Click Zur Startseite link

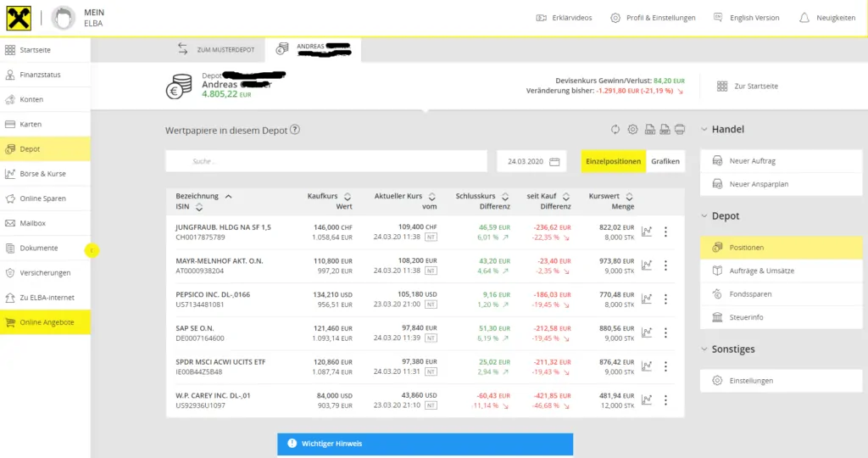tap(748, 87)
